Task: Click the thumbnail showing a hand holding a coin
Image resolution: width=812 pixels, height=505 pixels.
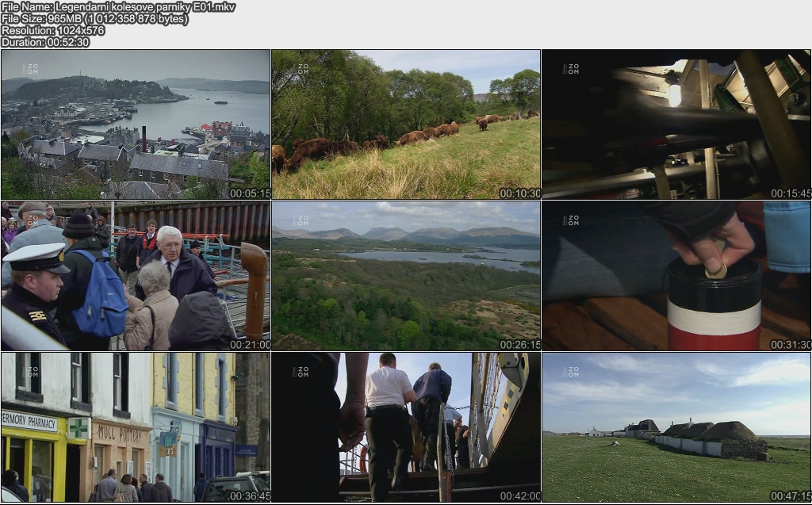Action: point(676,276)
